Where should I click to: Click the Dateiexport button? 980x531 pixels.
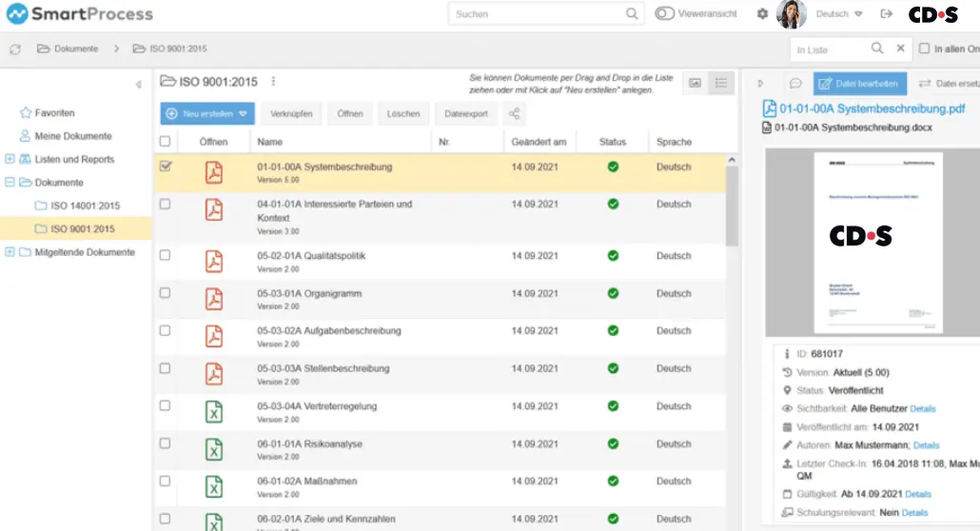(x=466, y=114)
